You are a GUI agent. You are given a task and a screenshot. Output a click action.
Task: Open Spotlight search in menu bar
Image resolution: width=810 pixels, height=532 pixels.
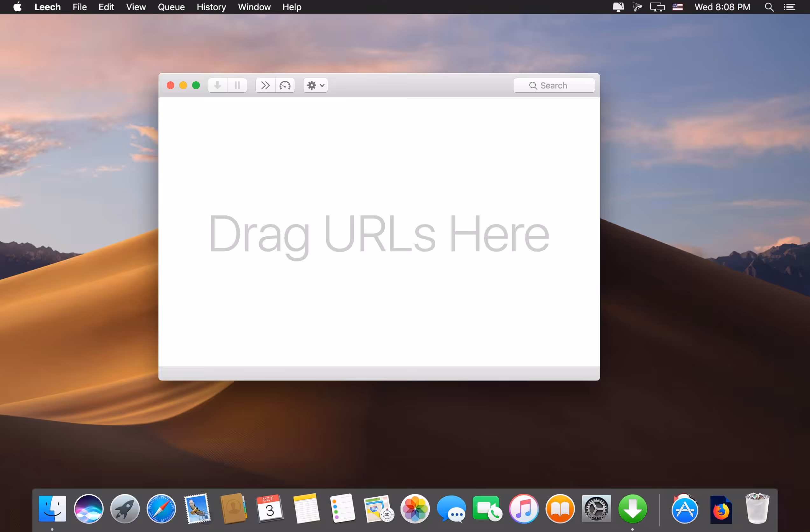coord(769,7)
